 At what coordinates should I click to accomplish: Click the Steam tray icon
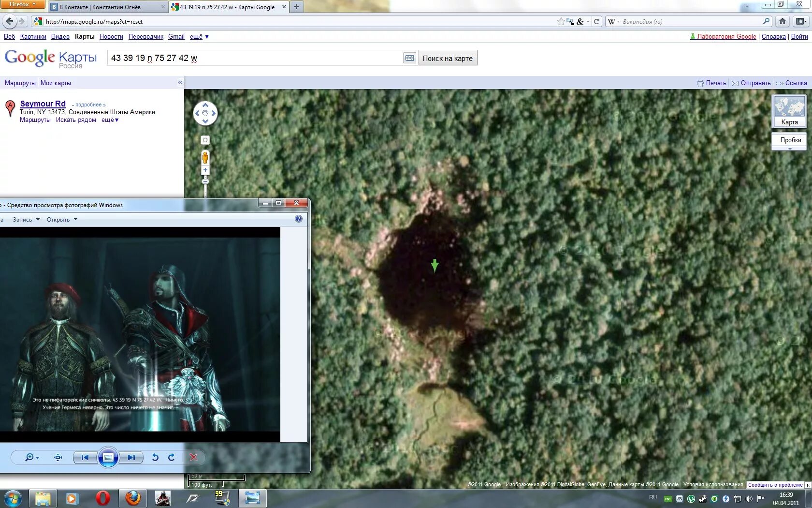[x=703, y=499]
